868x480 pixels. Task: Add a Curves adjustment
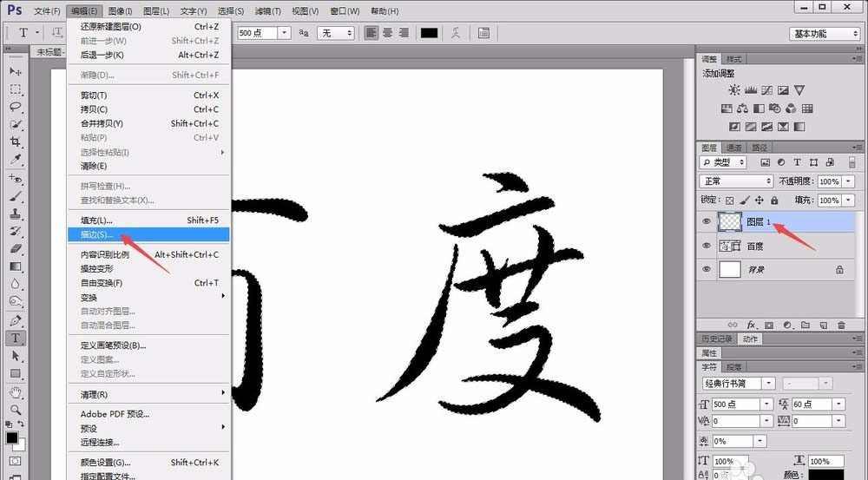click(x=766, y=89)
